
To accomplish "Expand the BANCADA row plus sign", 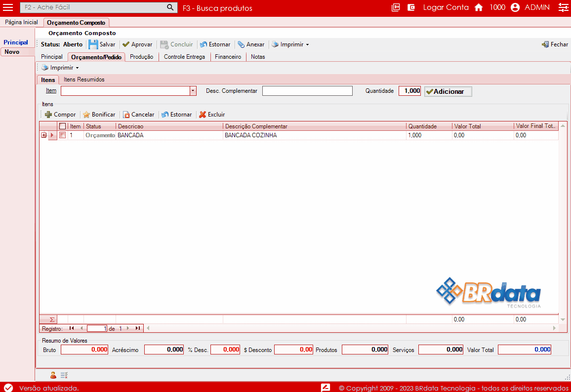I will point(44,135).
